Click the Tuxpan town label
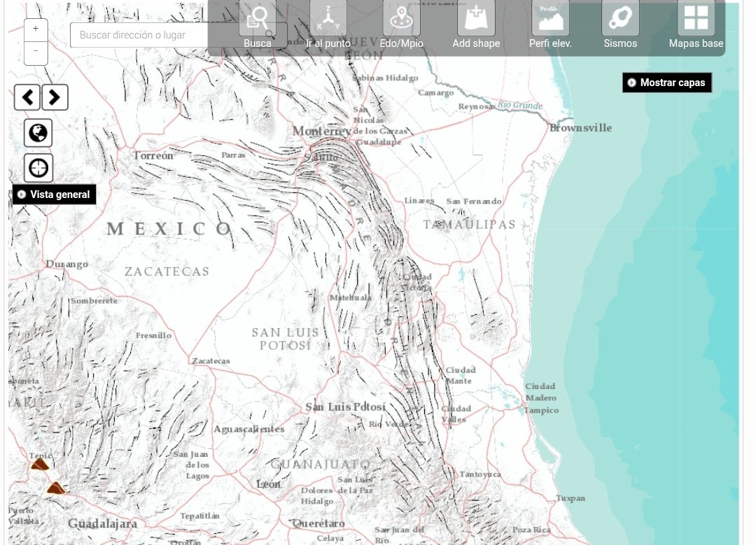The width and height of the screenshot is (756, 545). (x=570, y=498)
